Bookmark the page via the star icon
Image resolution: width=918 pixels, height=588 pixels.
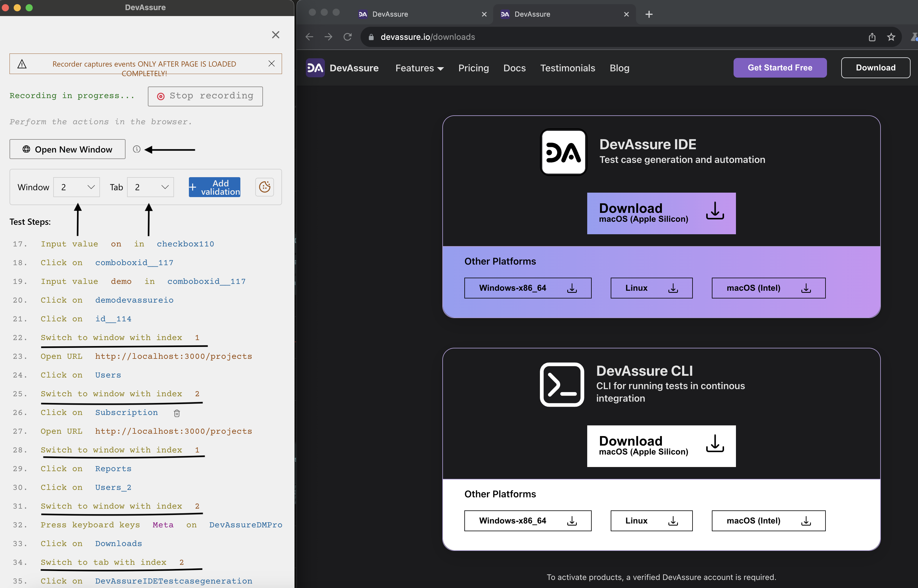(891, 37)
